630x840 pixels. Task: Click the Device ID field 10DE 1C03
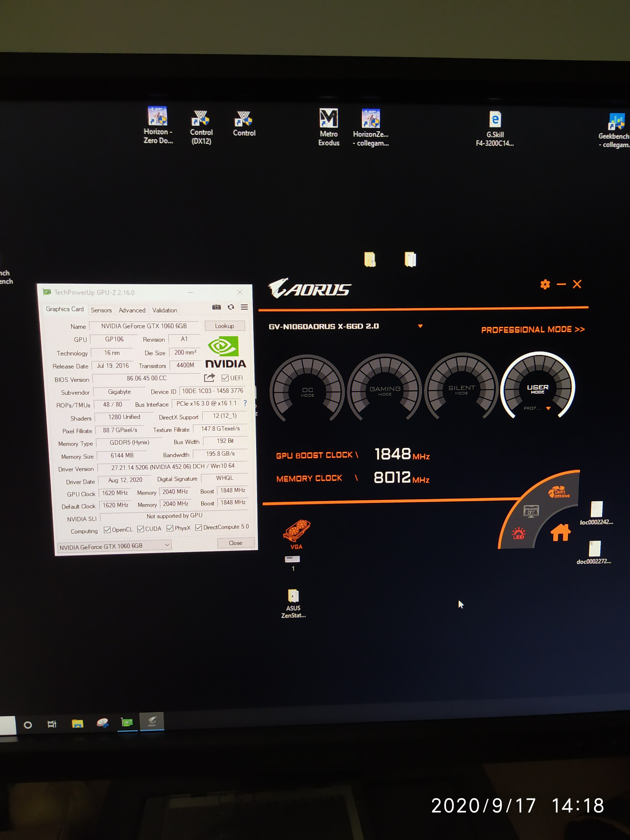click(x=213, y=391)
